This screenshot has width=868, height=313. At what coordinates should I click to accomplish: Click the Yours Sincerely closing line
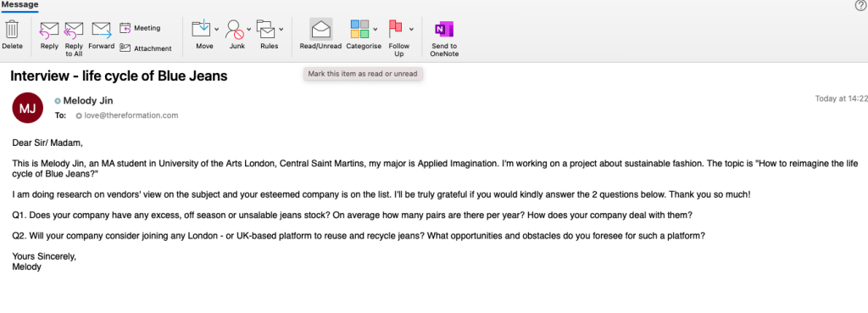(44, 257)
